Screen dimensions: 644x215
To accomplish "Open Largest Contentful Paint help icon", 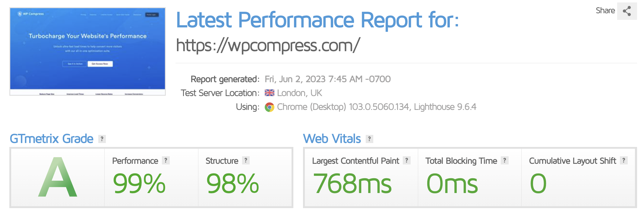I will pos(407,160).
